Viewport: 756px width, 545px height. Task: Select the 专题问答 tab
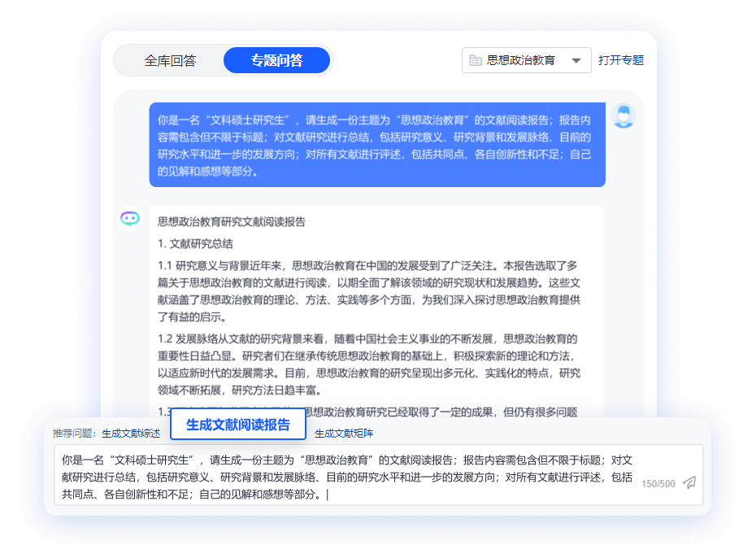click(x=276, y=59)
